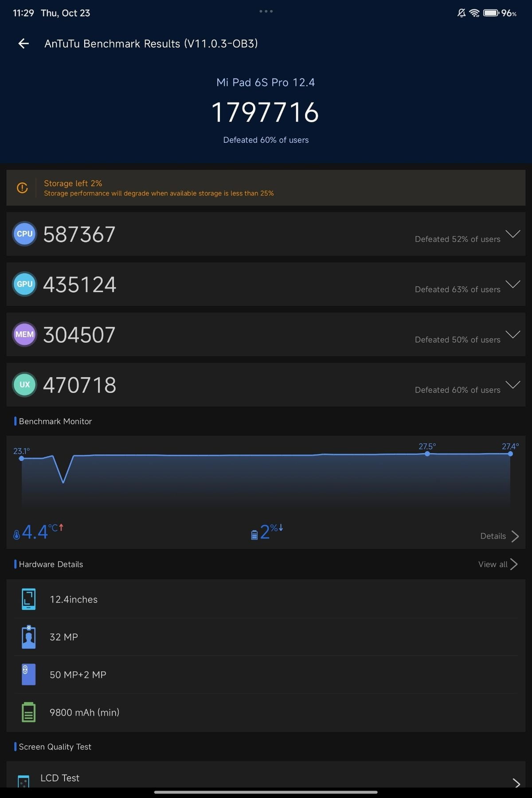The height and width of the screenshot is (798, 532).
Task: Tap the three-dot handle at top center
Action: [266, 11]
